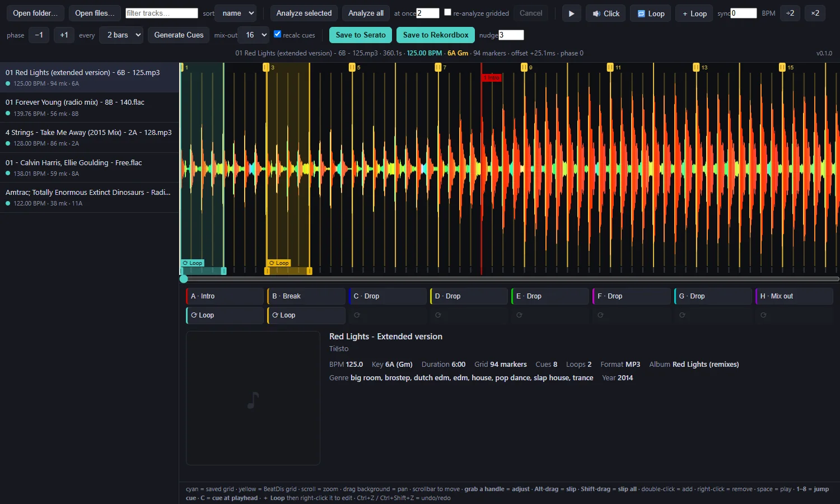This screenshot has height=504, width=840.
Task: Click empty loop slot under D · Drop
Action: (469, 315)
